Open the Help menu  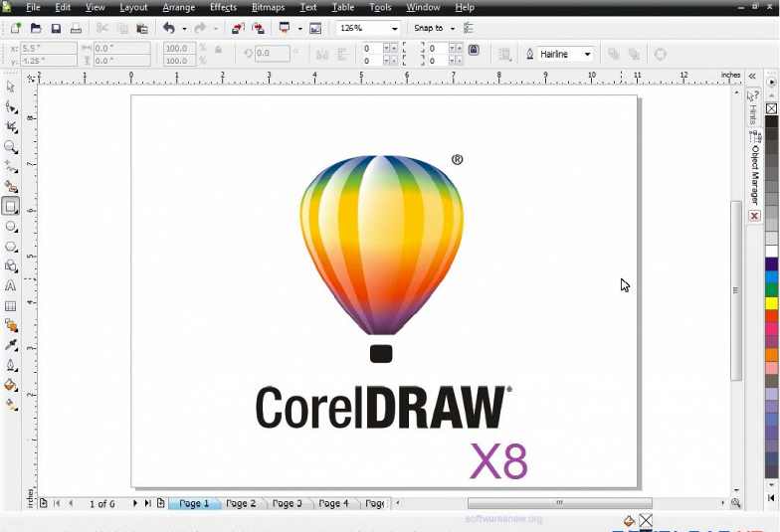click(465, 8)
